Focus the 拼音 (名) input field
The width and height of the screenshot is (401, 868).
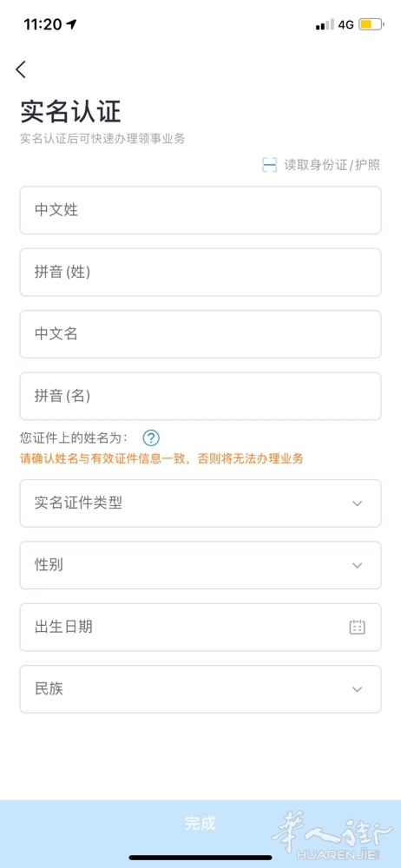pos(200,397)
